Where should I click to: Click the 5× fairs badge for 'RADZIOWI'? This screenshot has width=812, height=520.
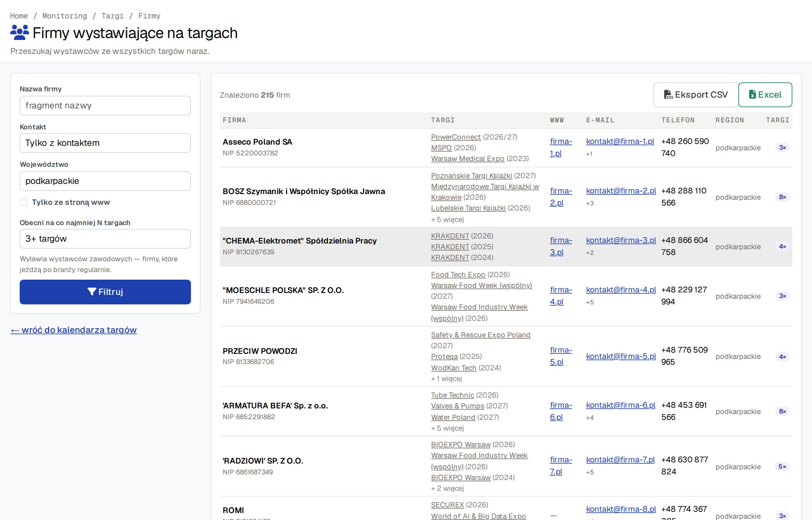[782, 466]
